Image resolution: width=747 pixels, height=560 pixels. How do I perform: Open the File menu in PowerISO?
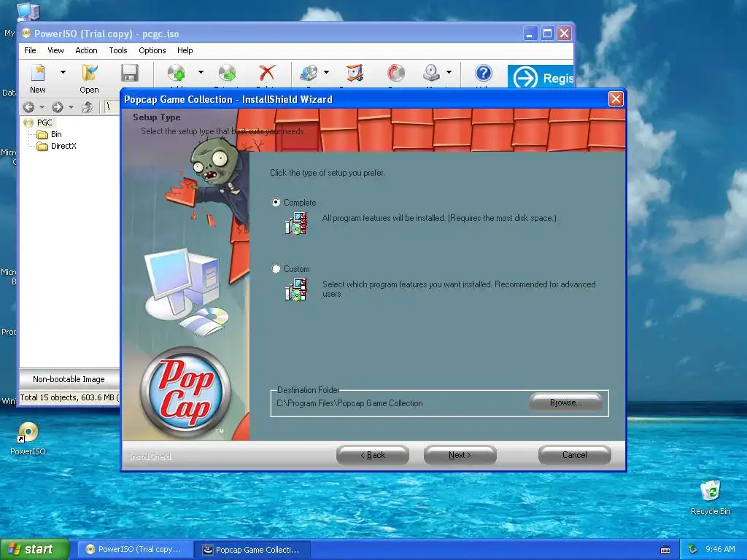pyautogui.click(x=30, y=50)
